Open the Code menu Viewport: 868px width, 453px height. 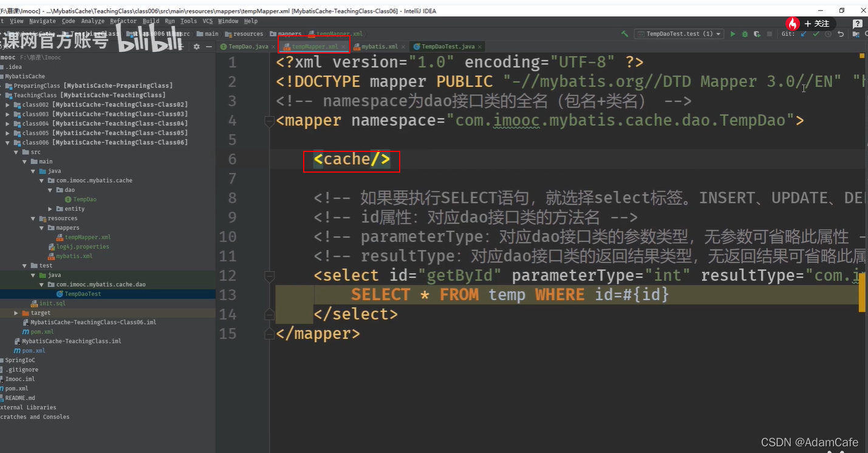click(x=69, y=21)
